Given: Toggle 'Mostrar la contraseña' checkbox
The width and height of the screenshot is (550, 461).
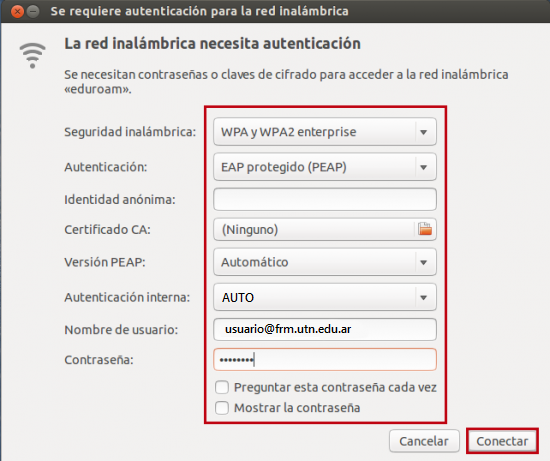Looking at the screenshot, I should pos(222,408).
